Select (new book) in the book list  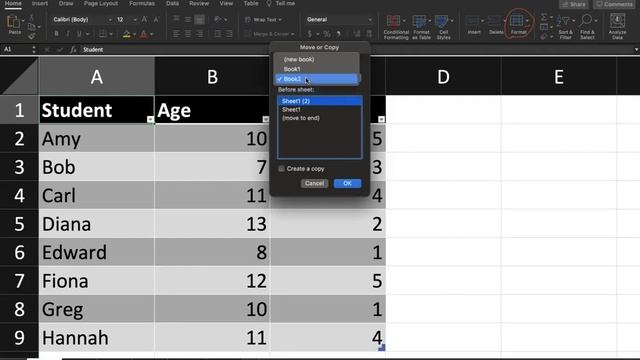pos(317,59)
